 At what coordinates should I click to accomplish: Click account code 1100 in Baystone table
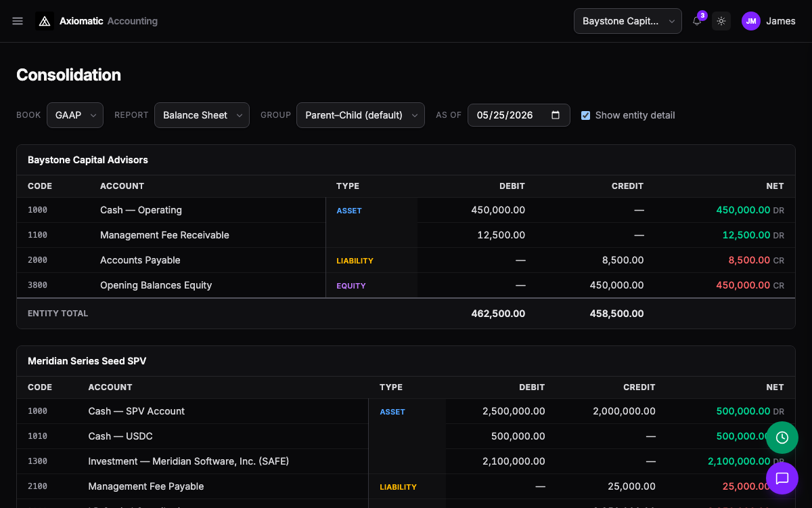(x=37, y=235)
